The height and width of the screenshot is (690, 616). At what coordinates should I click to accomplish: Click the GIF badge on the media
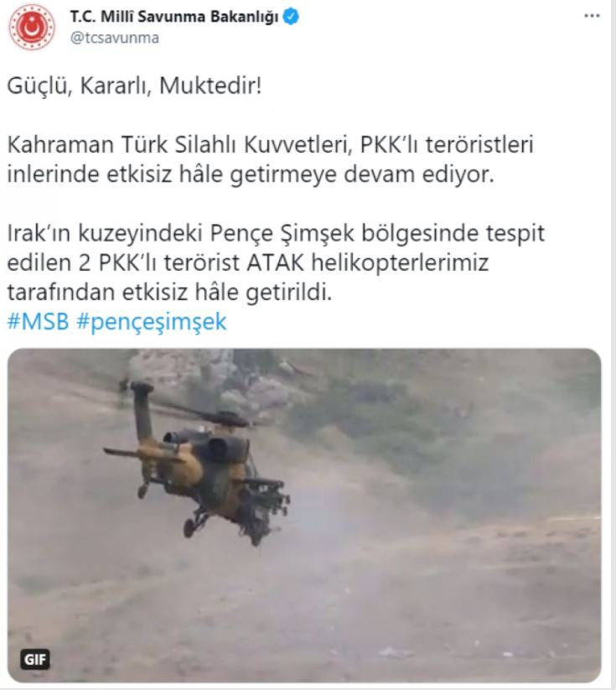point(35,659)
